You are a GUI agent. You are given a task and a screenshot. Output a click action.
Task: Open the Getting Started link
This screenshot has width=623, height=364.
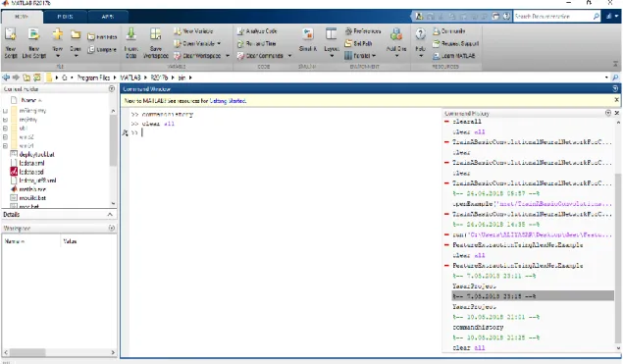228,101
